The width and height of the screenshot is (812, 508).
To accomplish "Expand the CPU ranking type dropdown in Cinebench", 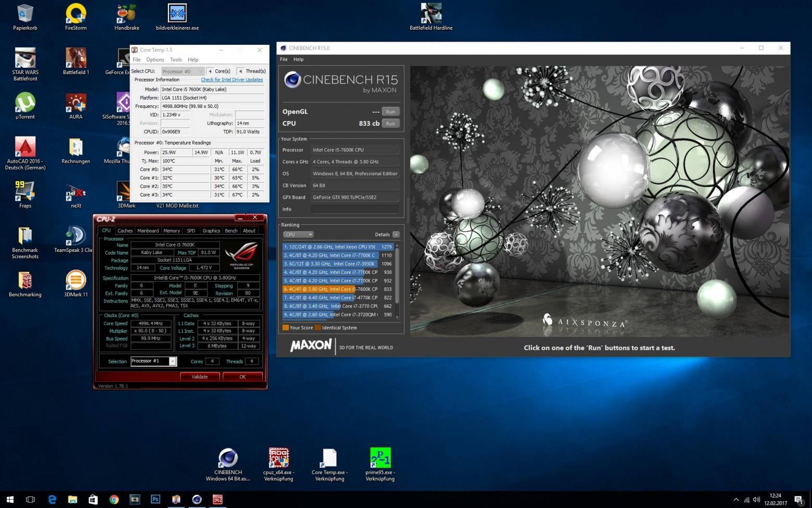I will (298, 235).
